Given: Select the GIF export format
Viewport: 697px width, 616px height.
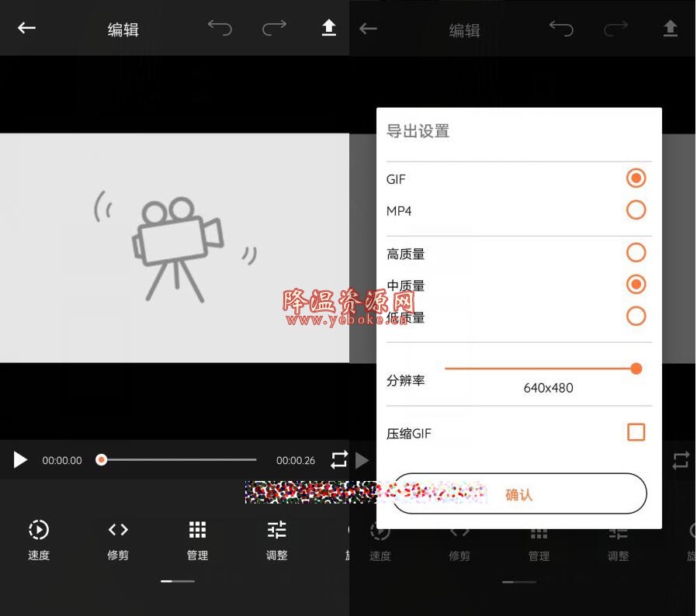Looking at the screenshot, I should tap(636, 178).
